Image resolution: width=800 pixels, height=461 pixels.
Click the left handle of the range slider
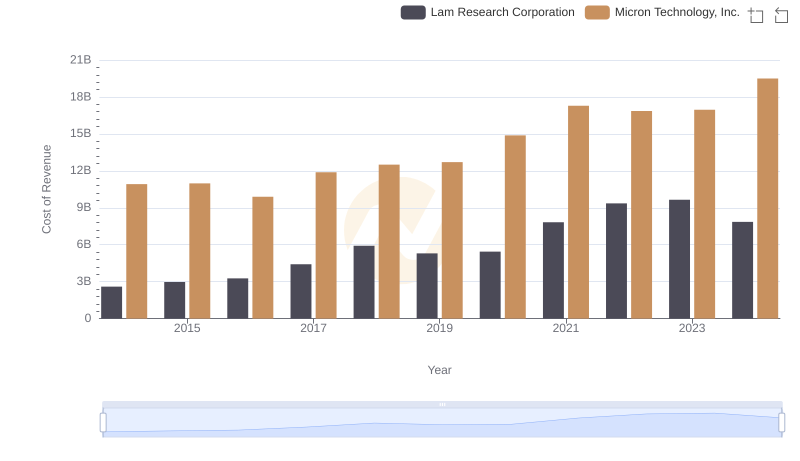pos(103,423)
